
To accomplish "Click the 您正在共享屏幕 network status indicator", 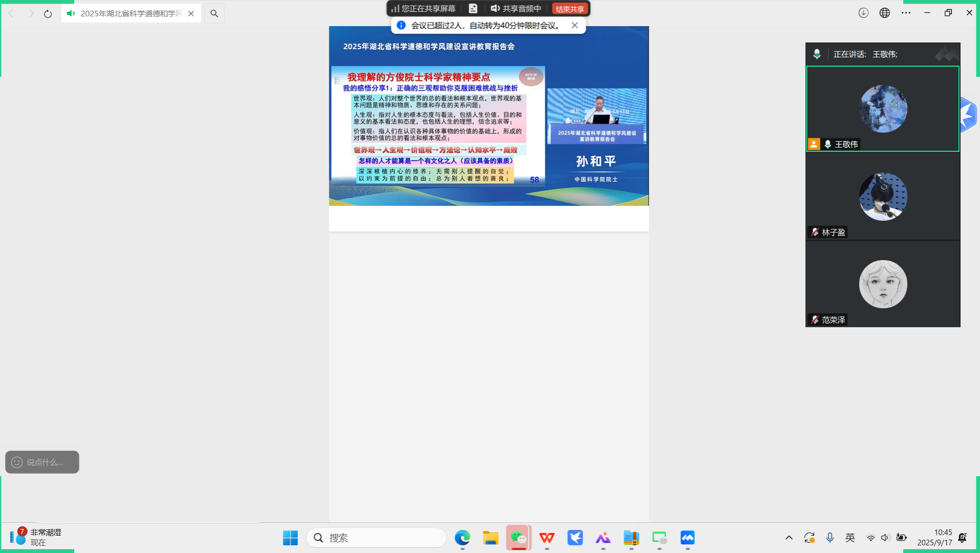I will 423,9.
